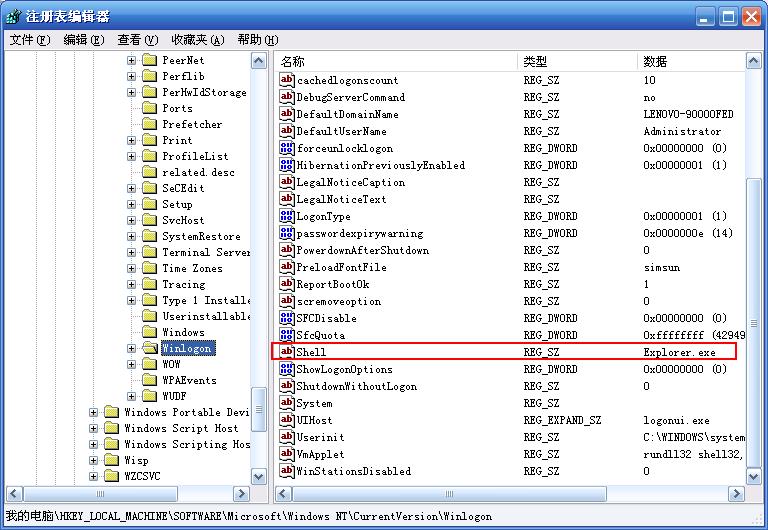Click the DWORD icon beside forceunlocklogon
The width and height of the screenshot is (768, 530).
point(287,148)
